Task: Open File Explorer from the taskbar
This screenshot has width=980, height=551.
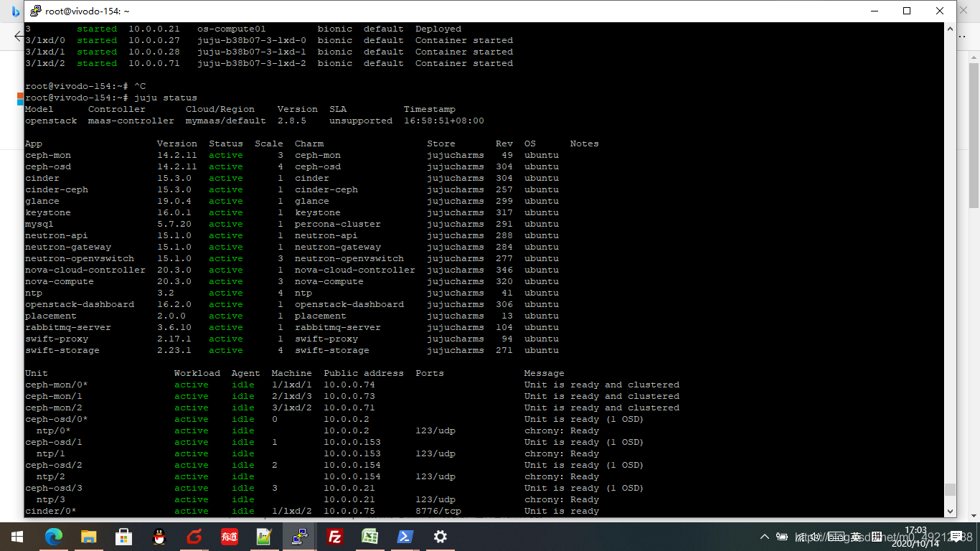Action: pos(89,537)
